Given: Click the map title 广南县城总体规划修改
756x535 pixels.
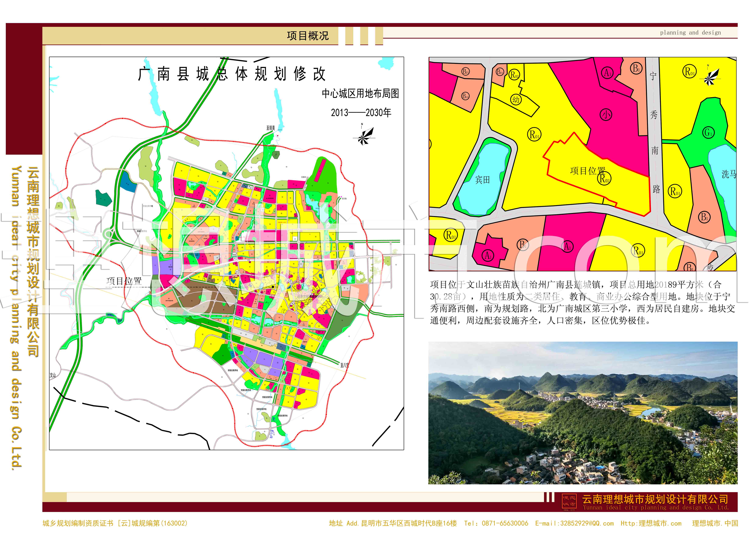Looking at the screenshot, I should click(232, 74).
